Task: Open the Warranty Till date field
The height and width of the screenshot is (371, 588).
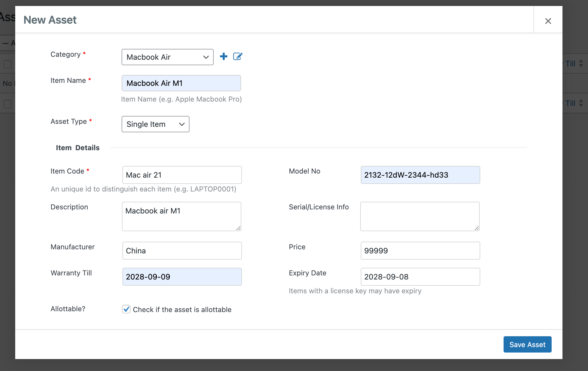Action: [182, 277]
